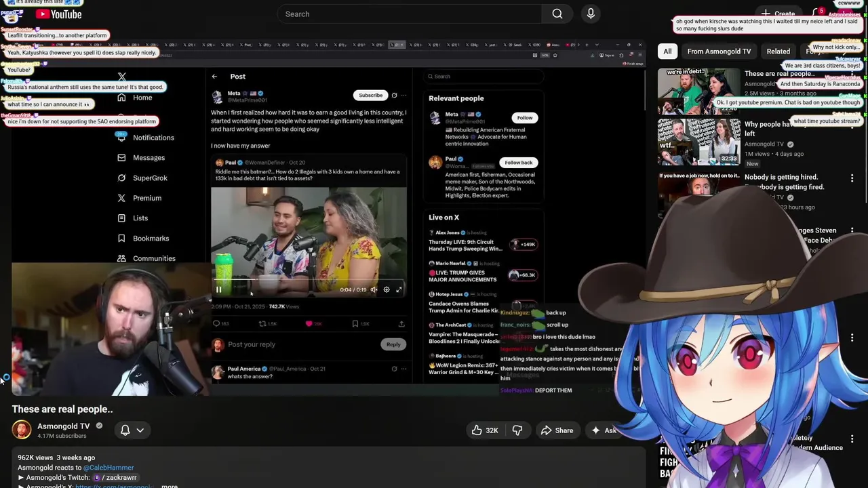Click the YouTube logo
868x488 pixels.
(58, 14)
